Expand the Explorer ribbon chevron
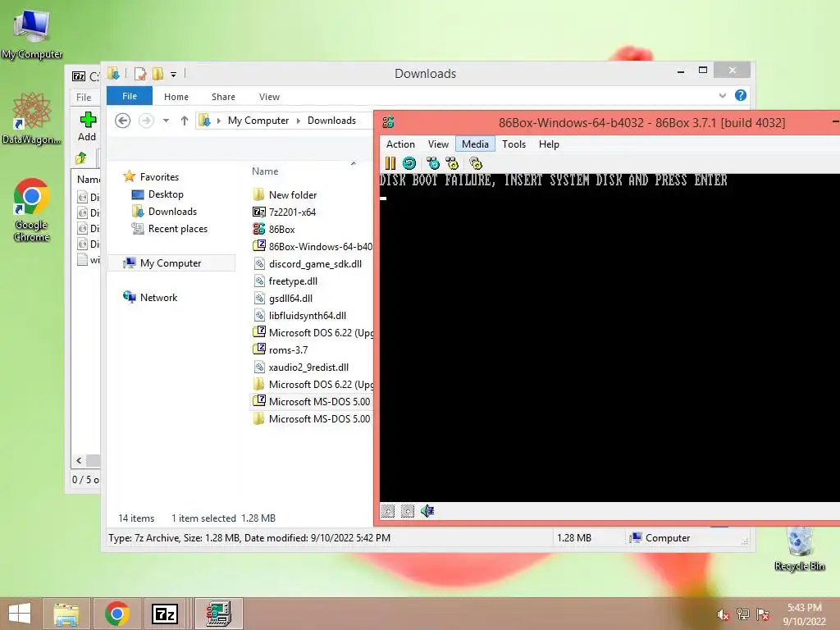This screenshot has width=840, height=630. 722,95
